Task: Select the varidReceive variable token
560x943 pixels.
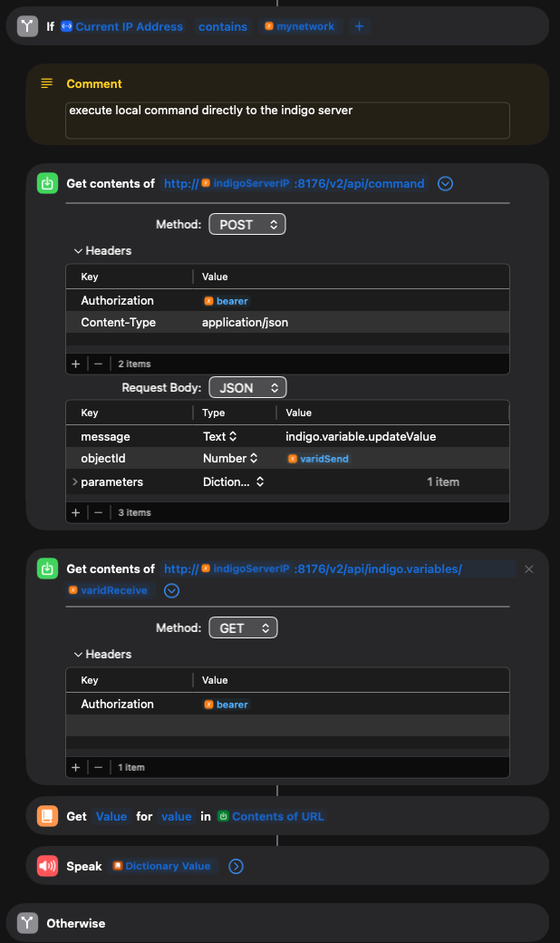Action: [108, 590]
